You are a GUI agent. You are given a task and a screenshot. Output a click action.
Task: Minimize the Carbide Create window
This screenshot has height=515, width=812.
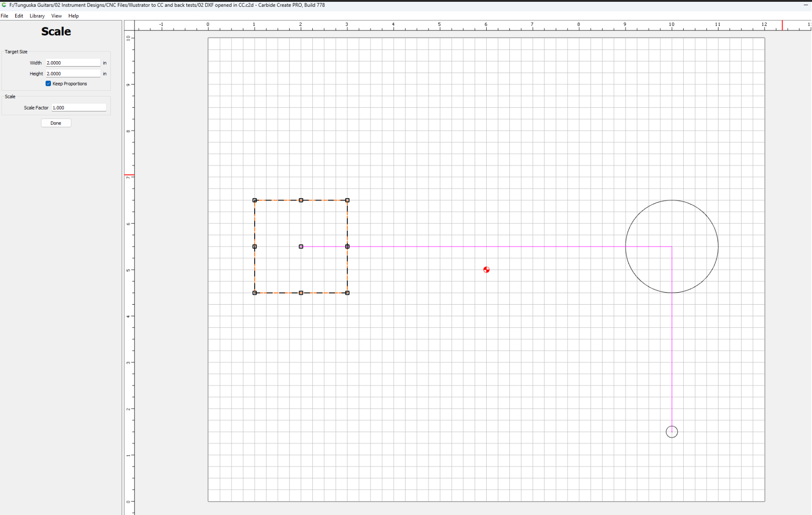tap(806, 5)
